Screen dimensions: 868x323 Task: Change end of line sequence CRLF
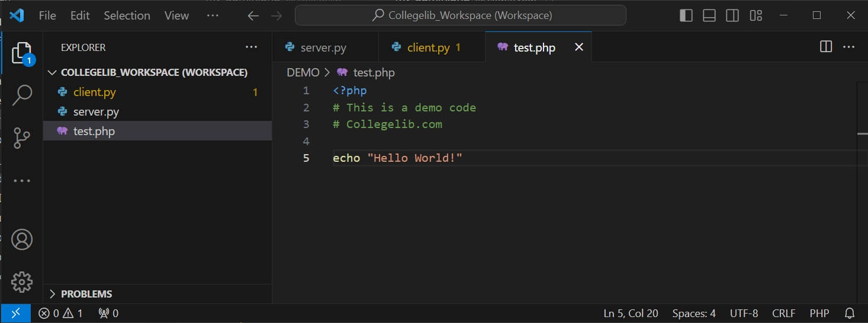[x=783, y=313]
